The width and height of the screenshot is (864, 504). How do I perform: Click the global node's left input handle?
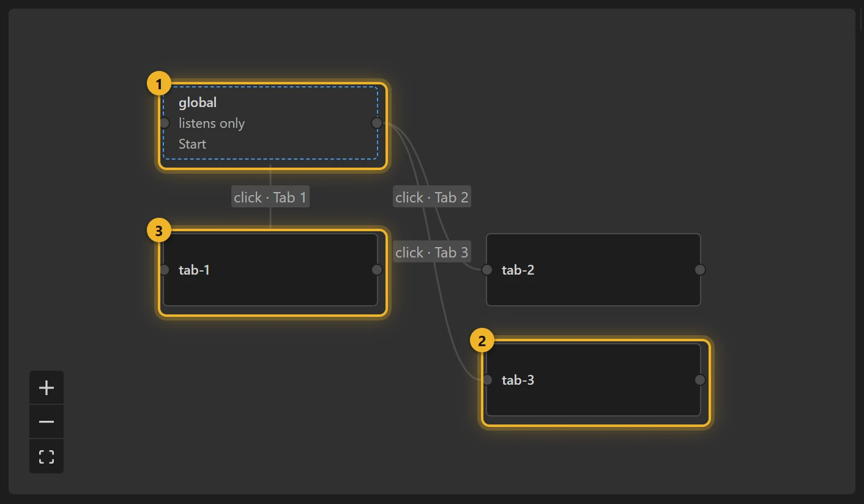pos(164,123)
